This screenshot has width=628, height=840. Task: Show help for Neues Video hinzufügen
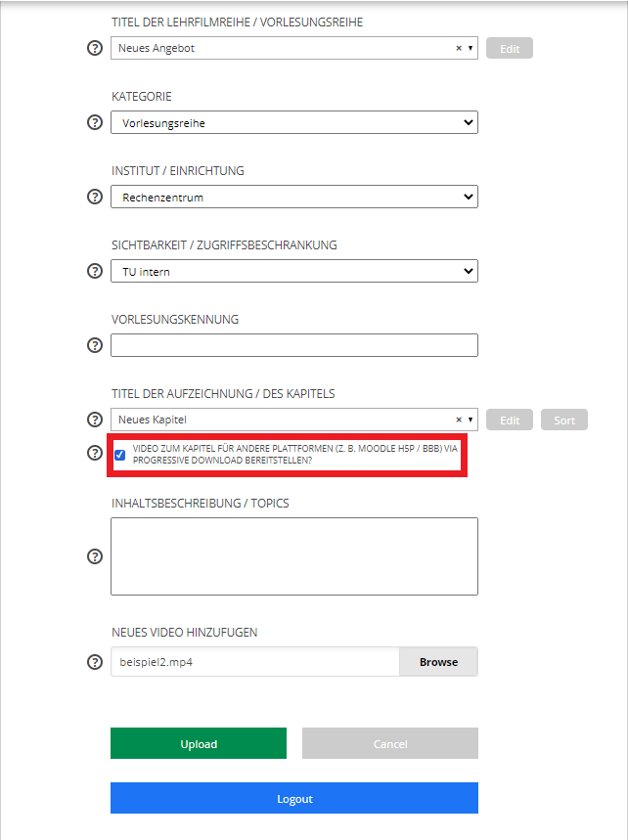(95, 662)
